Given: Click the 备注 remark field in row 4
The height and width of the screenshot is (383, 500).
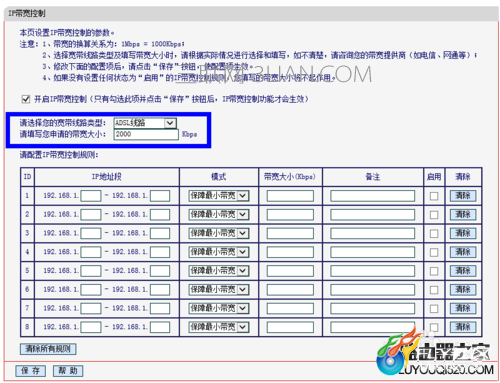Looking at the screenshot, I should 372,252.
